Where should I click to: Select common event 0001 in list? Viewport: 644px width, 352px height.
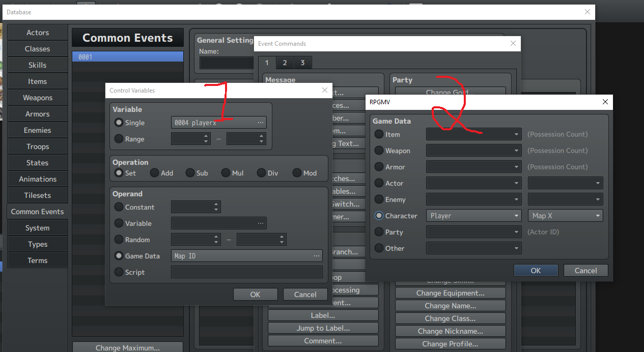point(128,57)
